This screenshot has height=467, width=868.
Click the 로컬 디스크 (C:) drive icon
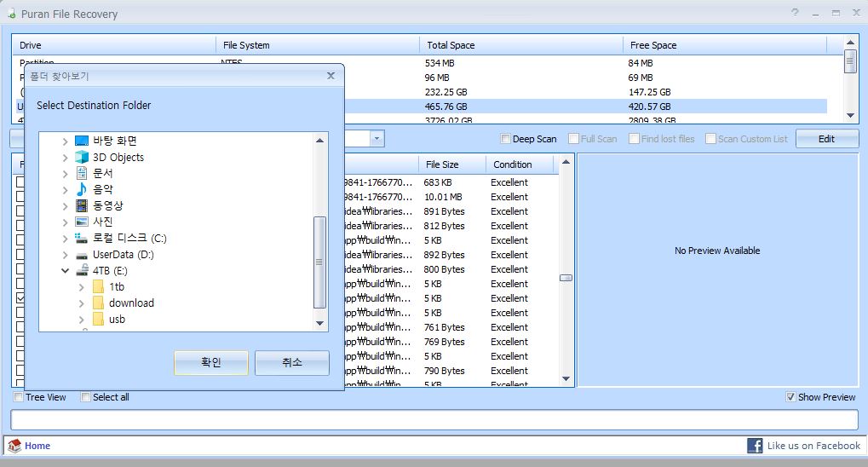[82, 239]
